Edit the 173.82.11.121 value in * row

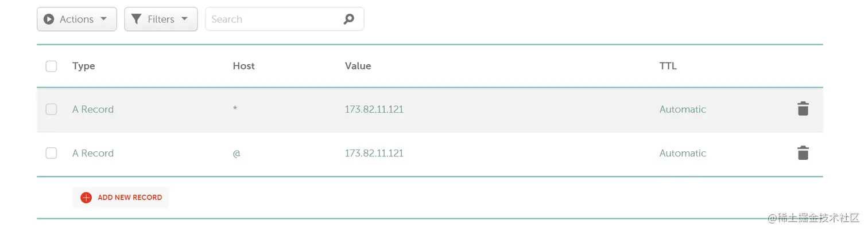click(x=374, y=109)
